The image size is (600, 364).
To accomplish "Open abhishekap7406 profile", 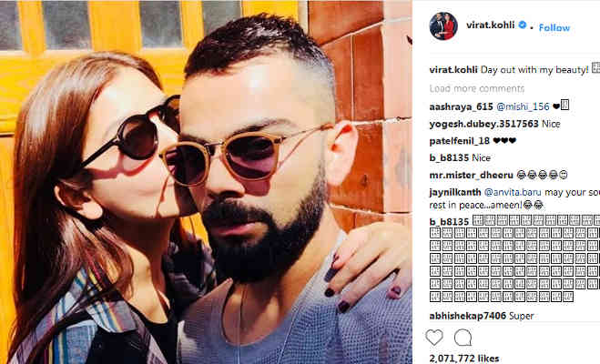I will 468,316.
